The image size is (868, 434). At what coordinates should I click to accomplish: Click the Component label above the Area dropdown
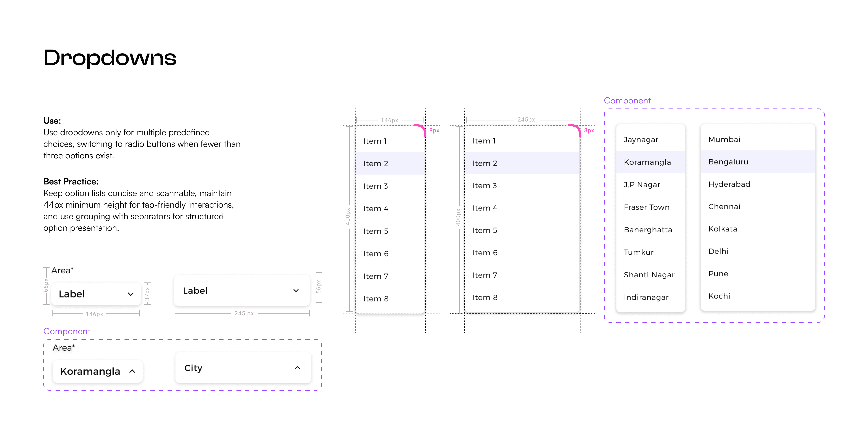point(67,331)
